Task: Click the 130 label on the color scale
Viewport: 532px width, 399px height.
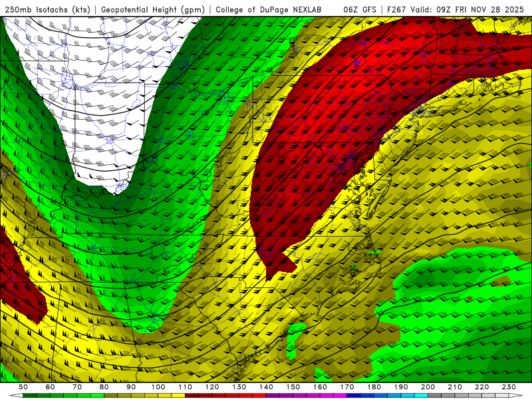Action: [x=239, y=387]
